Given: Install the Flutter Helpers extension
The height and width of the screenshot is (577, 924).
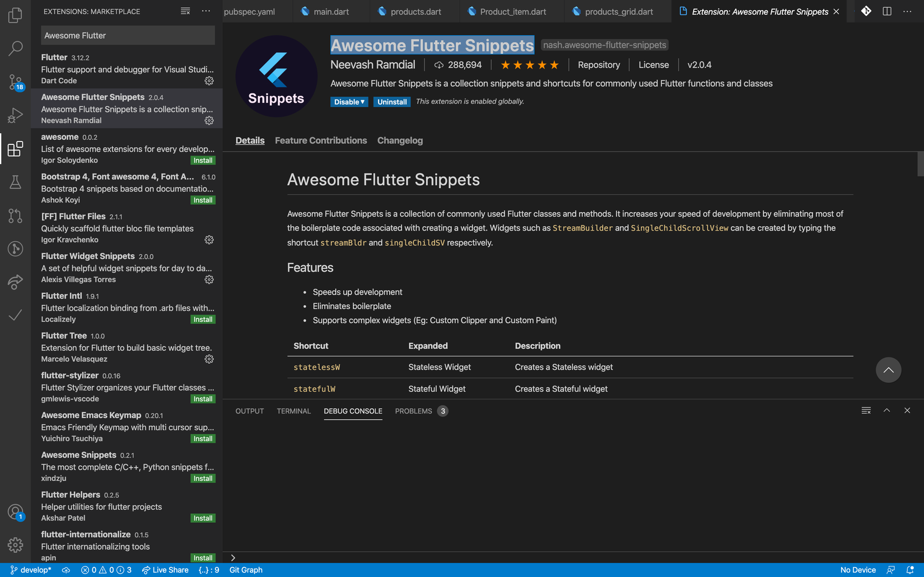Looking at the screenshot, I should point(203,518).
